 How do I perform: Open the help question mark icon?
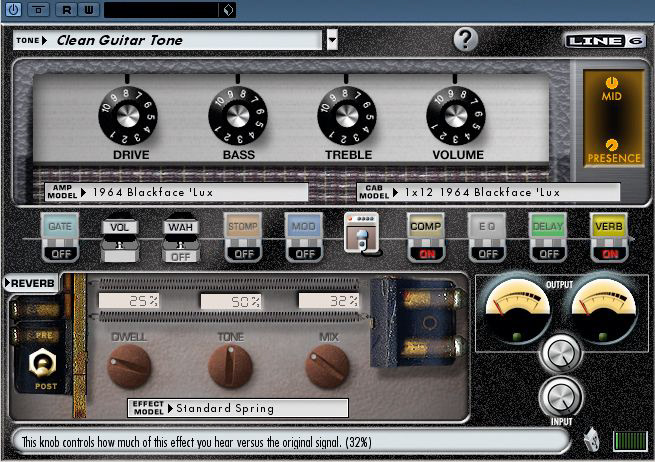pos(465,40)
